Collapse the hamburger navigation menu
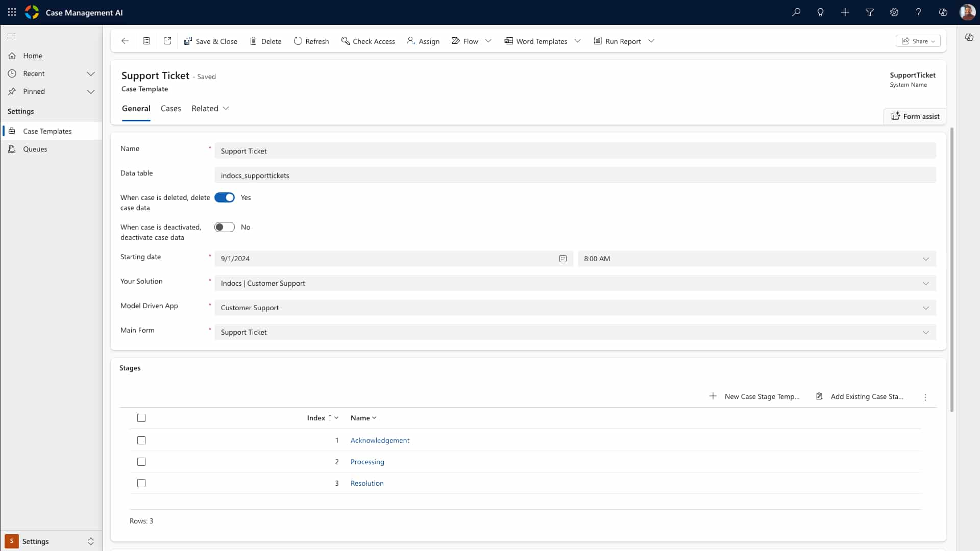Viewport: 980px width, 551px height. [x=12, y=36]
